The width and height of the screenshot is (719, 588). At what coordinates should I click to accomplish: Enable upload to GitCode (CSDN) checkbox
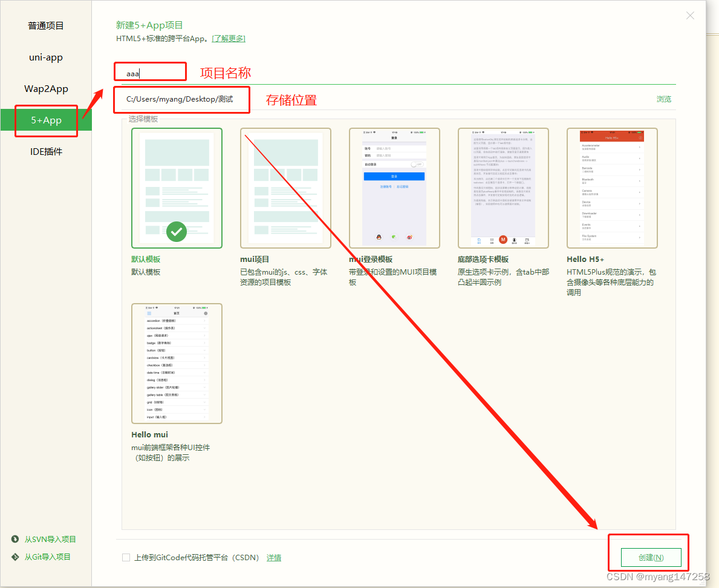(126, 557)
